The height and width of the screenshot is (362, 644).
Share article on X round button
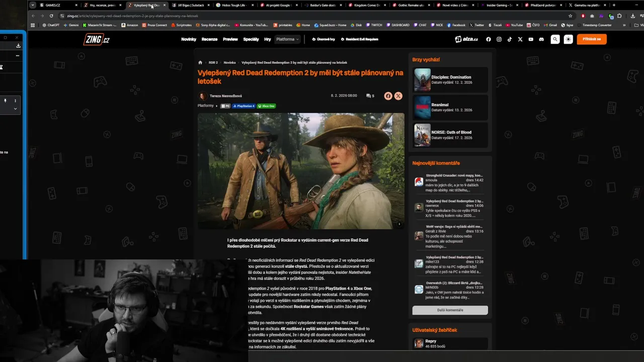[398, 96]
